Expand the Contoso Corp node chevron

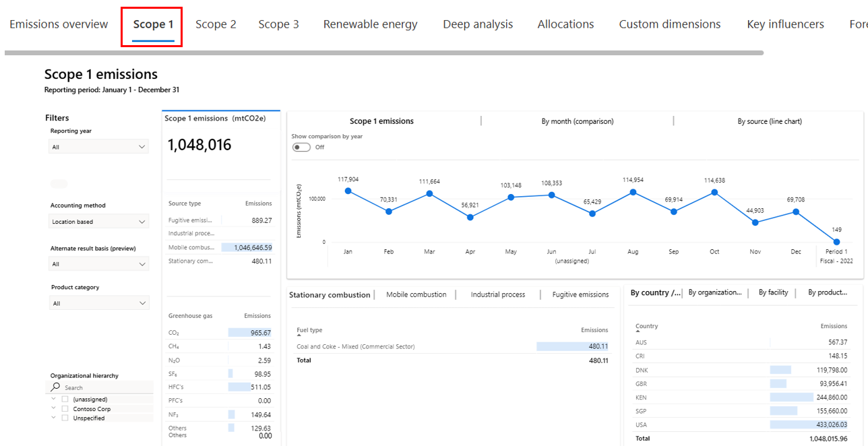(x=53, y=408)
